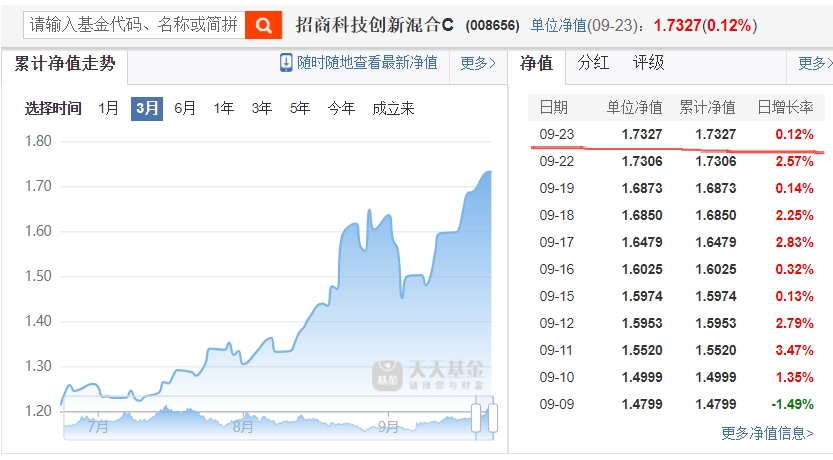Viewport: 833px width, 460px height.
Task: Select the 1年 time range
Action: (224, 108)
